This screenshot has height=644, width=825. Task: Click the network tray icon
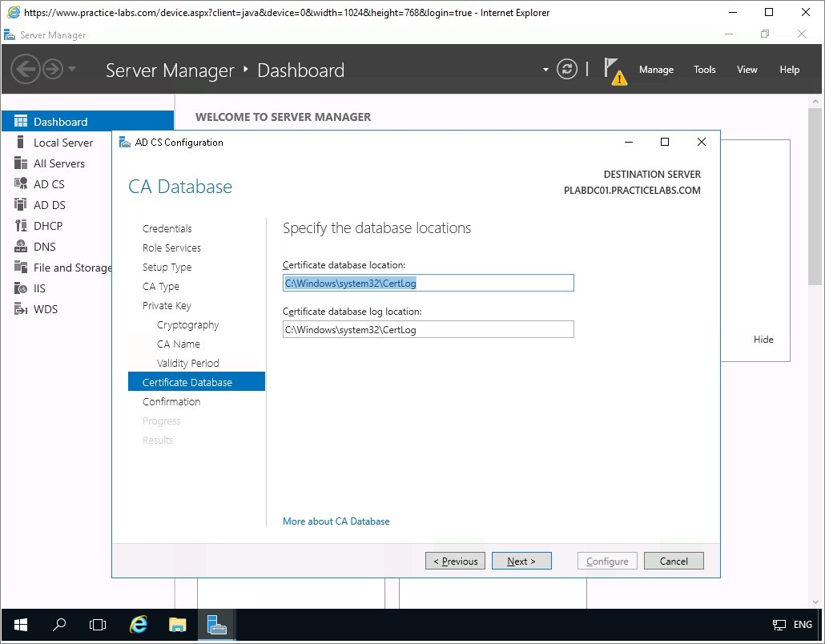pyautogui.click(x=779, y=625)
